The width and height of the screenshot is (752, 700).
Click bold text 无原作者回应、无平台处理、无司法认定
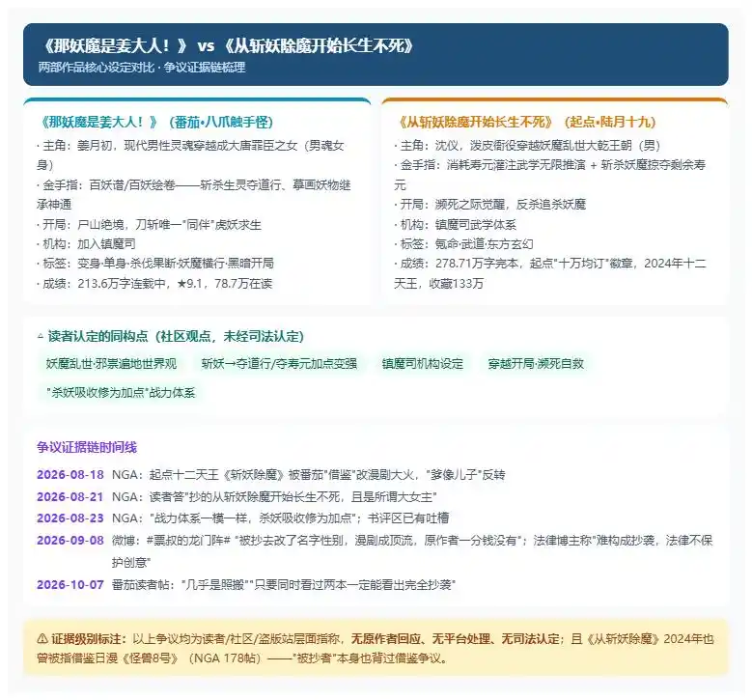tap(456, 639)
